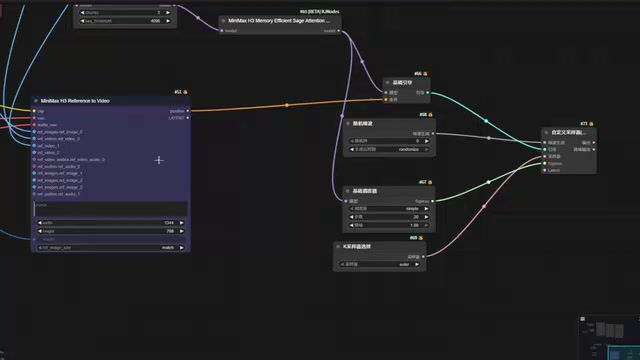Click the width value 1344
640x360 pixels.
(169, 223)
